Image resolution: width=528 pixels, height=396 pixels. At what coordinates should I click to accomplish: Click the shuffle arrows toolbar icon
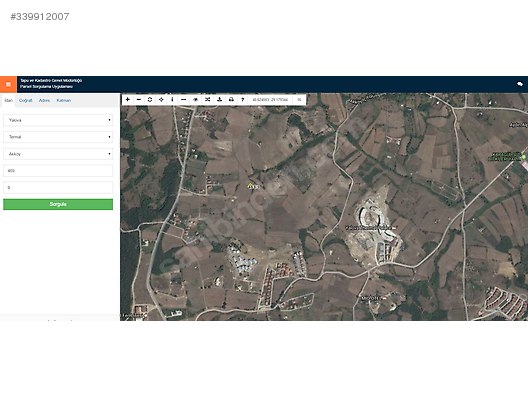point(207,99)
